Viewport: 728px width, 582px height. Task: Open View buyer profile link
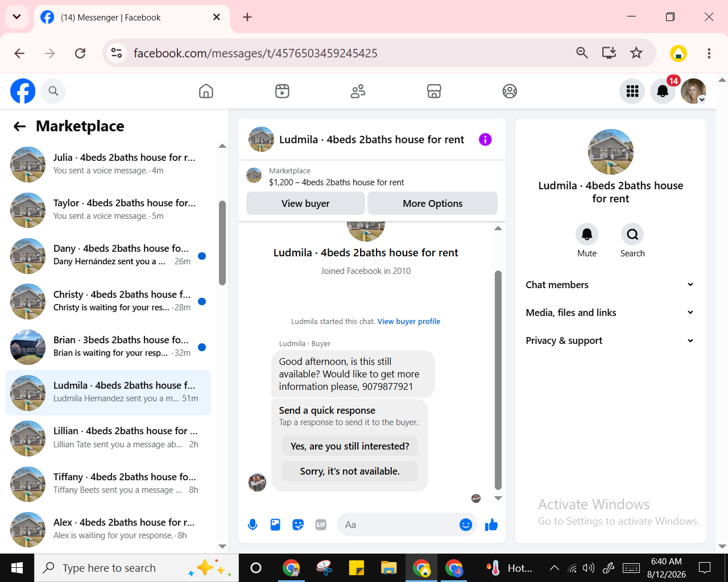tap(409, 321)
